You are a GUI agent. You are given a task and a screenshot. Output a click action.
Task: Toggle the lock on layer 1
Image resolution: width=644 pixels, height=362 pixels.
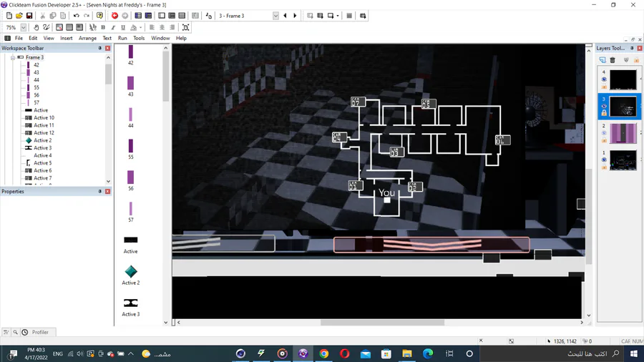604,167
